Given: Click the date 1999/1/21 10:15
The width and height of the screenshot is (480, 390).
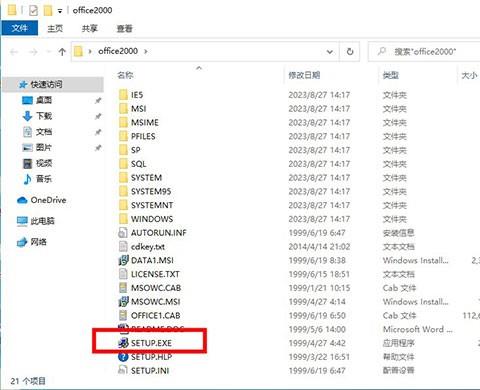Looking at the screenshot, I should [319, 288].
